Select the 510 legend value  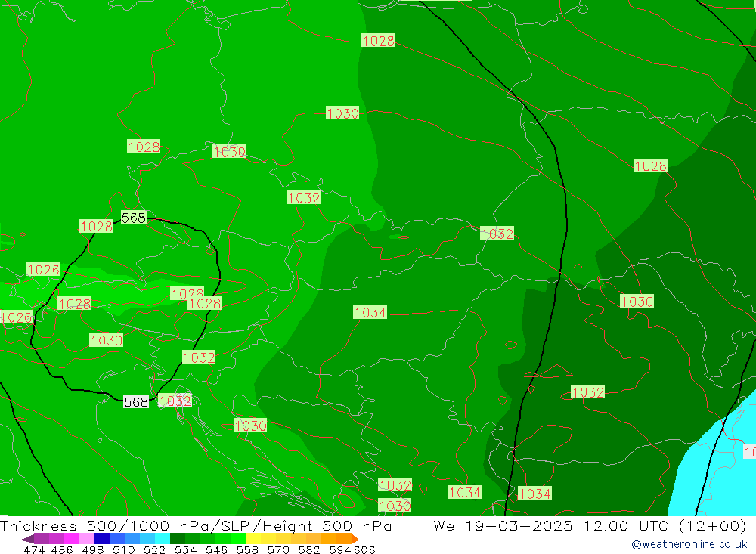point(124,550)
